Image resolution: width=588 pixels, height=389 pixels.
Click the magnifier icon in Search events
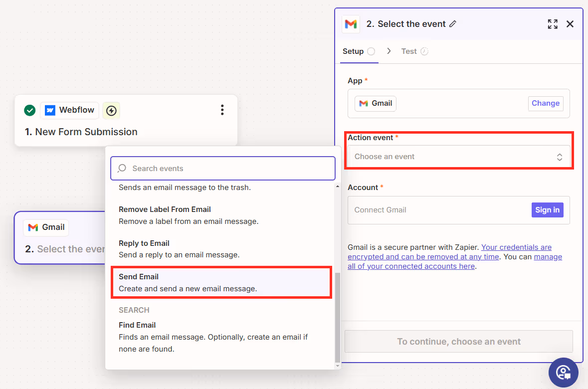tap(122, 169)
